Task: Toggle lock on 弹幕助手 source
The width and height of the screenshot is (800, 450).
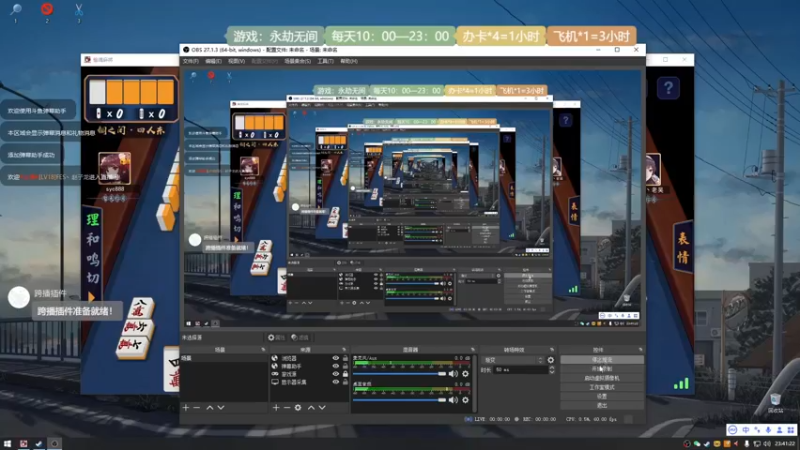Action: 345,366
